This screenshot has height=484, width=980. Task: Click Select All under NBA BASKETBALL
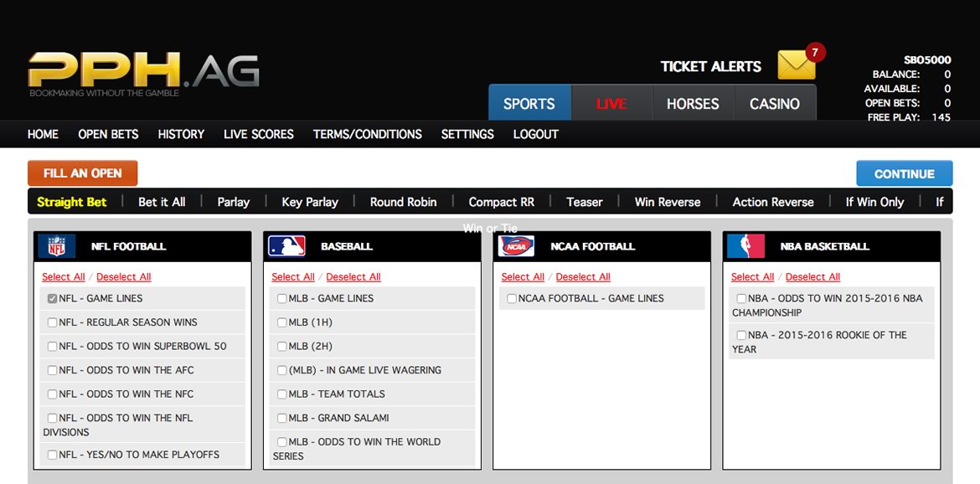click(752, 276)
